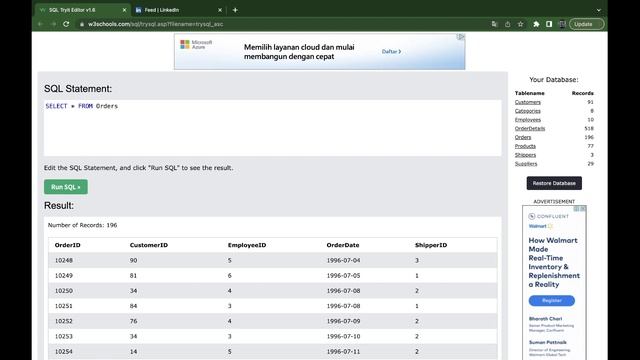
Task: Open the Orders table link
Action: [x=523, y=137]
